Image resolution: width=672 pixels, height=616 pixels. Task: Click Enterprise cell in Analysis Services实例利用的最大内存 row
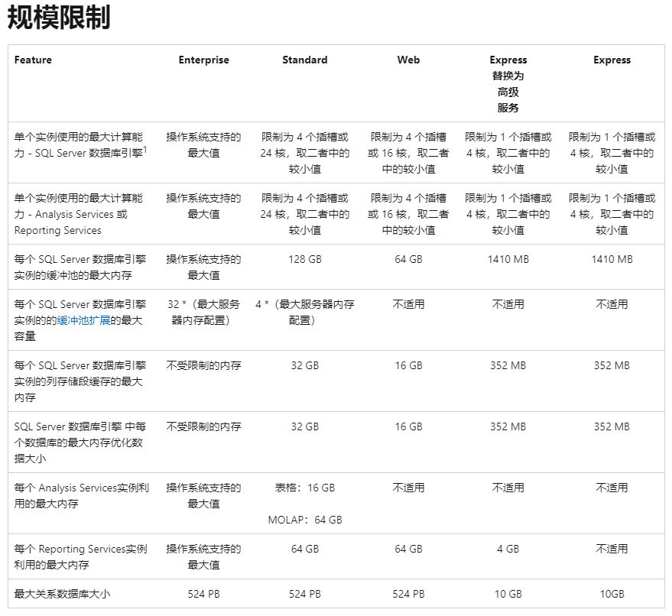tap(203, 495)
